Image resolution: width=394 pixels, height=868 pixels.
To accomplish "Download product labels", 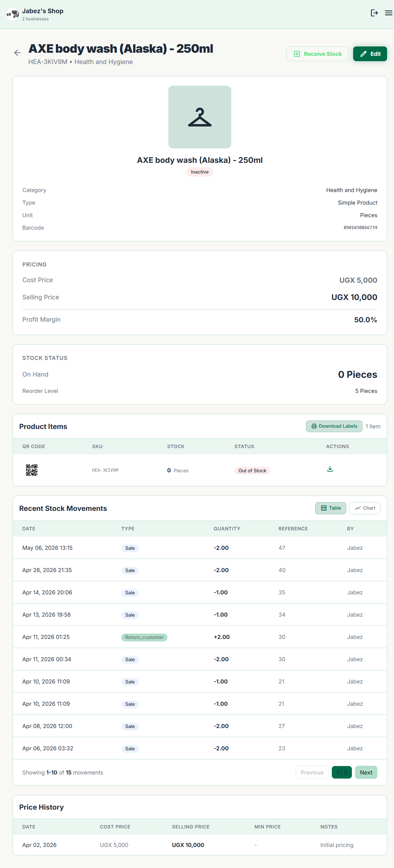I will click(x=334, y=426).
